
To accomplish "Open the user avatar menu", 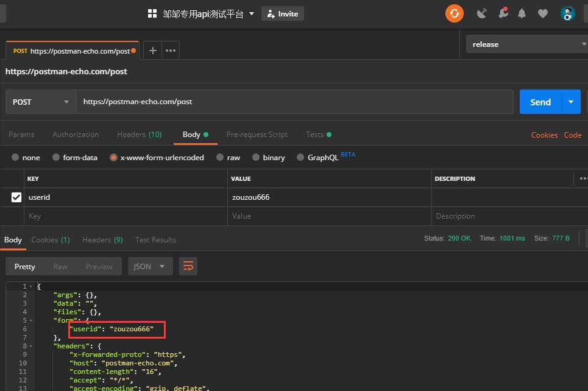I will 567,14.
